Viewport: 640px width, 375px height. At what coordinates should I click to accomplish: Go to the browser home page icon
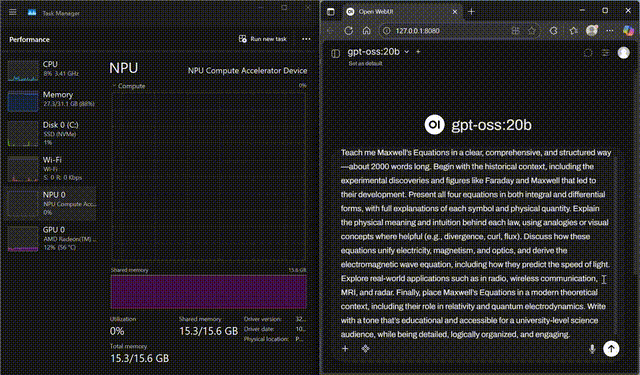click(x=367, y=31)
